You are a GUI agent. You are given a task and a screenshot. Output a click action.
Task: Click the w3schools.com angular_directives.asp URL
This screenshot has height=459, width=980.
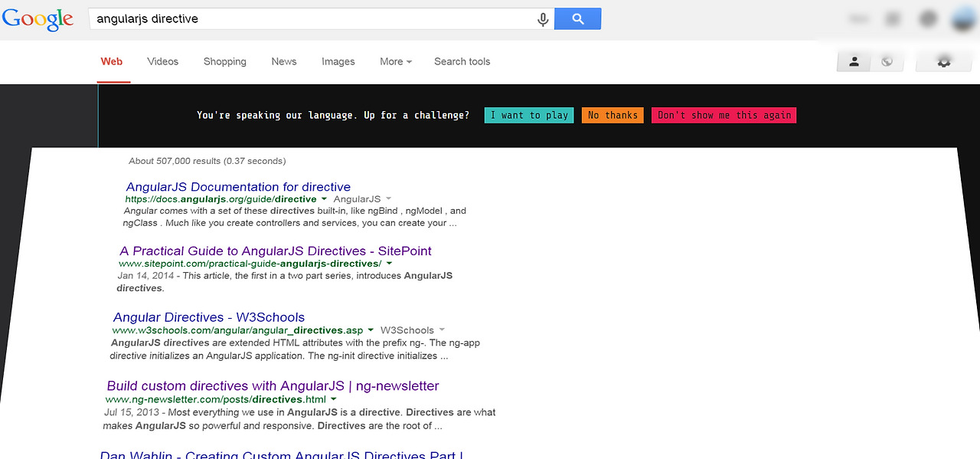click(x=238, y=330)
